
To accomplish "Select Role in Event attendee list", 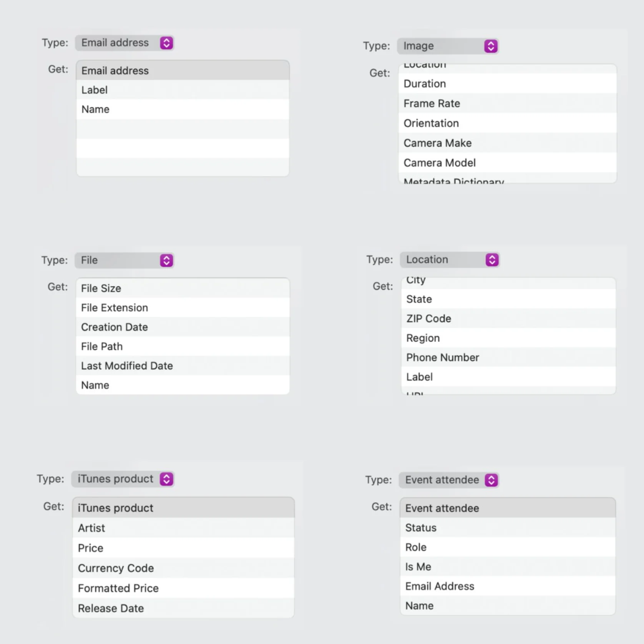I will pos(507,547).
